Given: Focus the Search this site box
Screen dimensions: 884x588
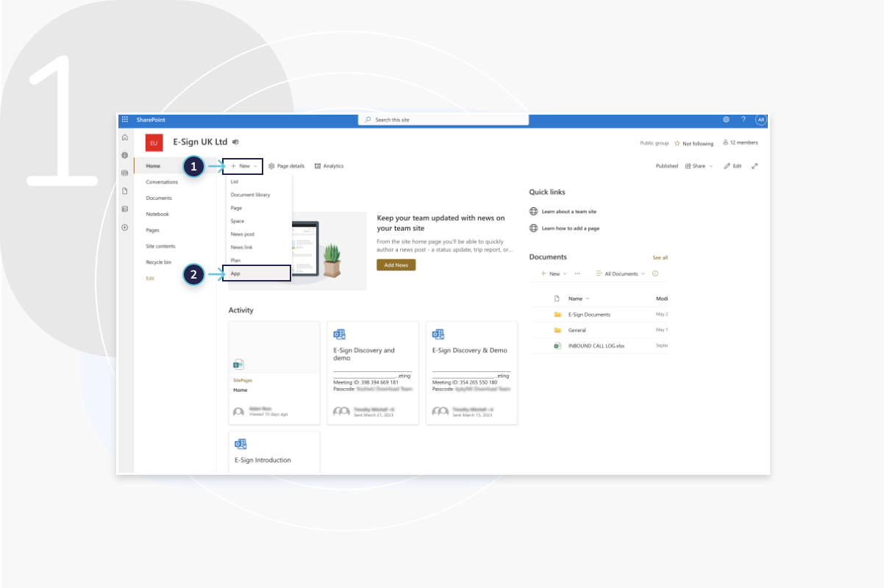Looking at the screenshot, I should point(443,120).
